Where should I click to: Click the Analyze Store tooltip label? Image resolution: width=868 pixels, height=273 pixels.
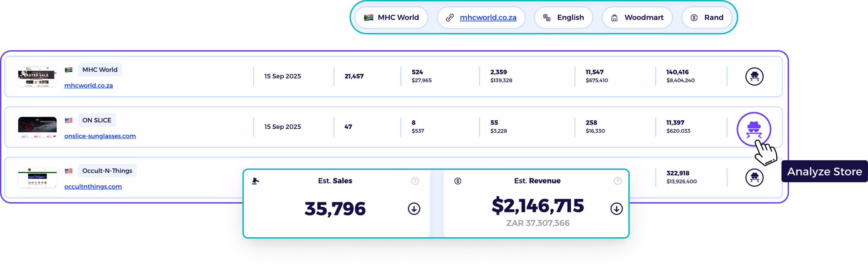pos(824,171)
